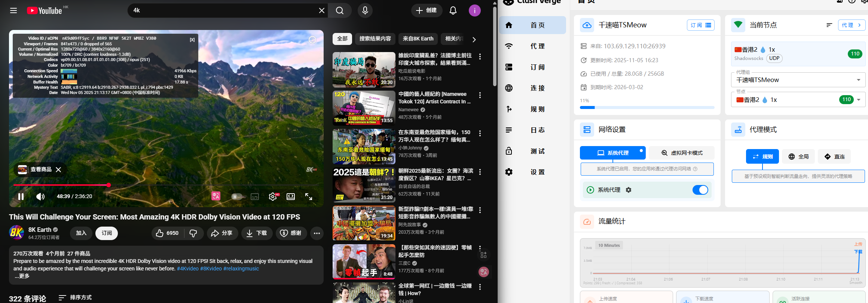Toggle the video autoplay switch
Screen dimensions: 868x303
point(236,197)
